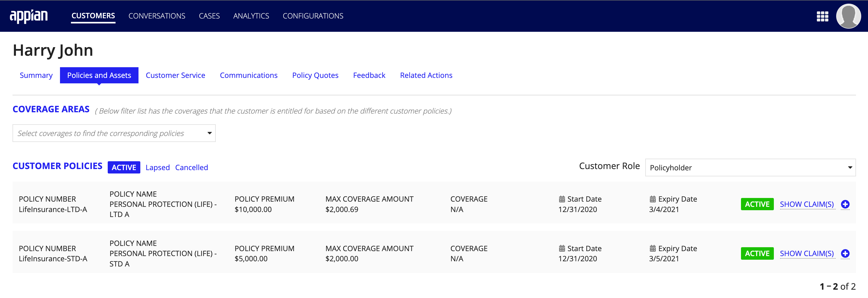Screen dimensions: 868x298
Task: Open the apps grid navigation icon
Action: (x=822, y=16)
